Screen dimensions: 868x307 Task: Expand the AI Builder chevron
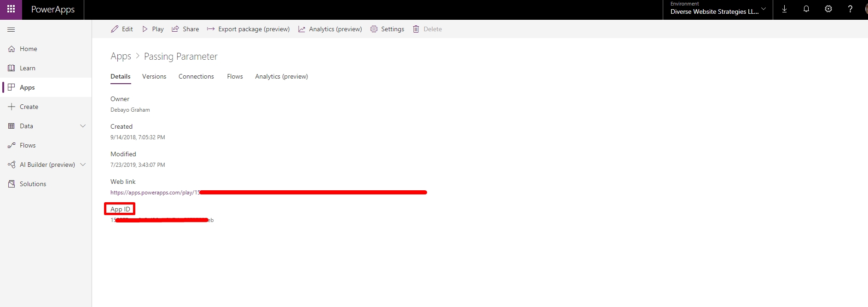(x=83, y=165)
